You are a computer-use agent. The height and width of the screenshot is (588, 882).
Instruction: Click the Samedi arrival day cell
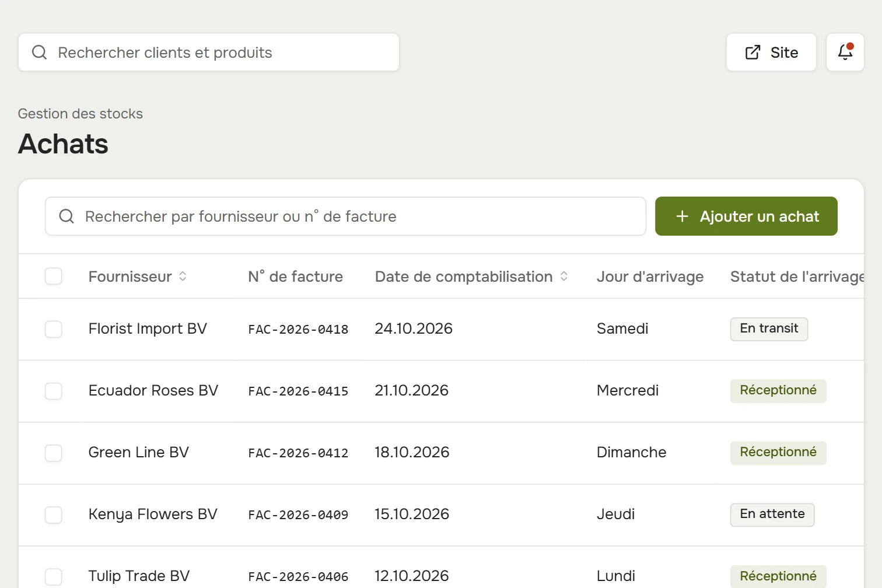pyautogui.click(x=622, y=329)
